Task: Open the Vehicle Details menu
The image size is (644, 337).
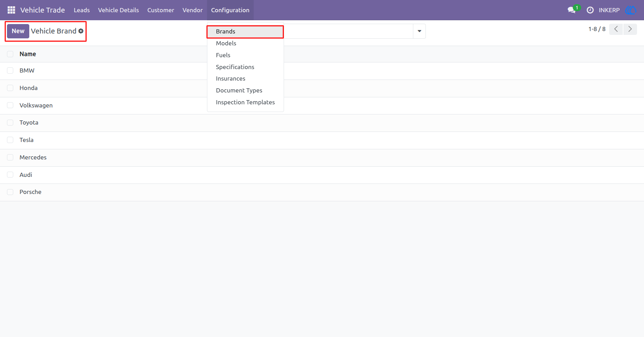Action: click(x=118, y=10)
